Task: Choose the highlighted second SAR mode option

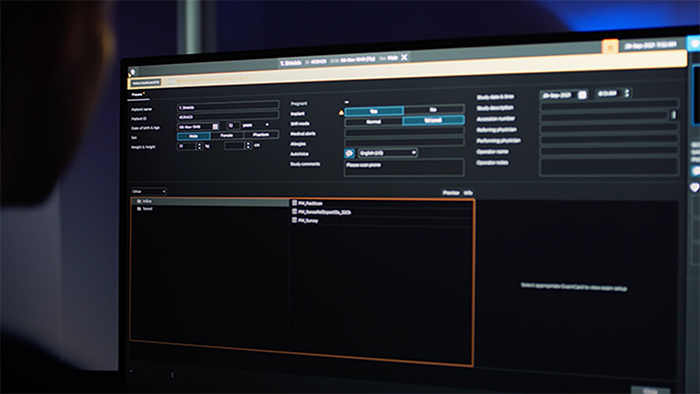Action: pyautogui.click(x=433, y=120)
